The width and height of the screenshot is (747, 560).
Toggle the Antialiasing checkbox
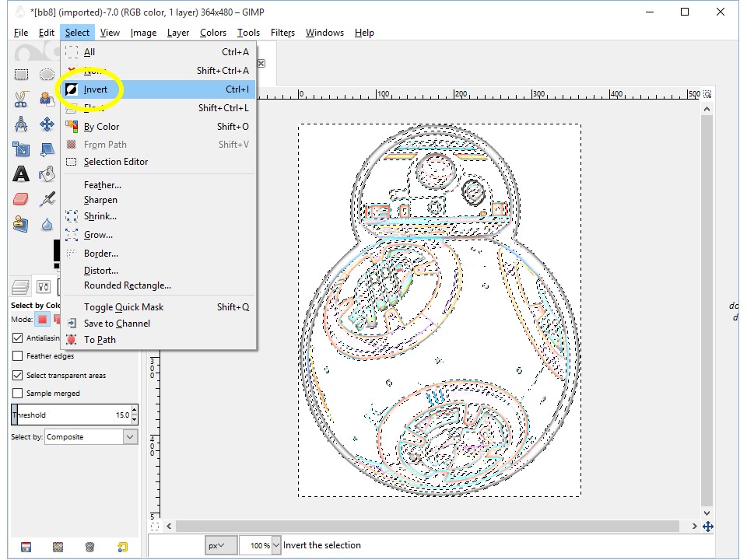pyautogui.click(x=18, y=338)
